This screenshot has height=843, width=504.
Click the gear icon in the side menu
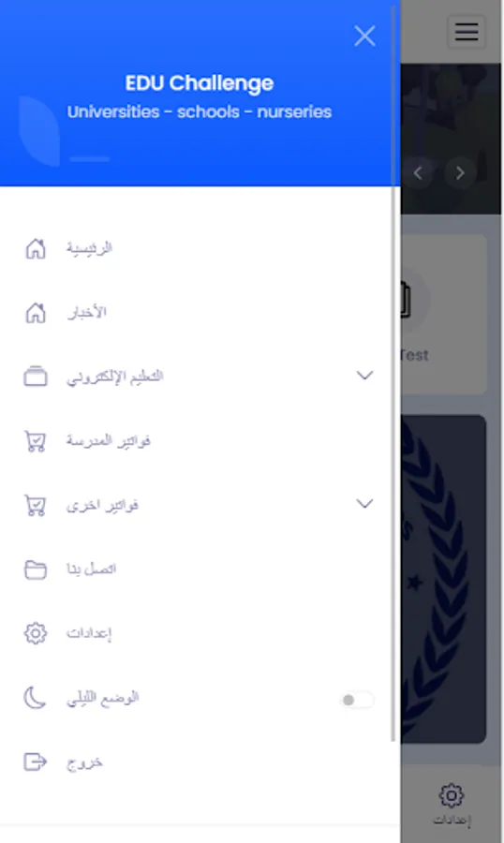[x=36, y=633]
